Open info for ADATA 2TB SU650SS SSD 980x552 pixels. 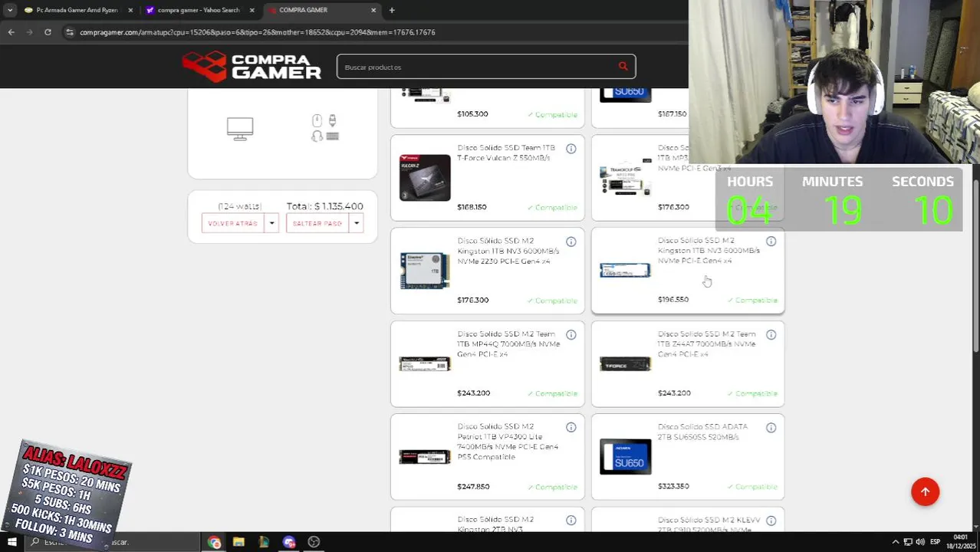[771, 428]
